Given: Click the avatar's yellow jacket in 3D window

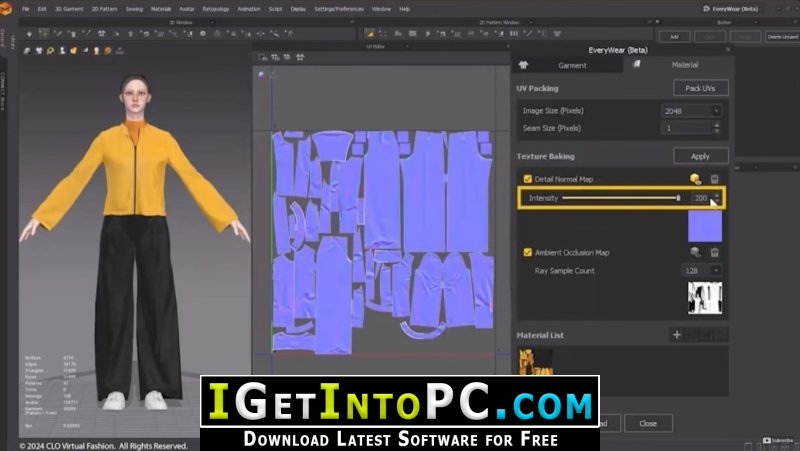Looking at the screenshot, I should [x=135, y=173].
